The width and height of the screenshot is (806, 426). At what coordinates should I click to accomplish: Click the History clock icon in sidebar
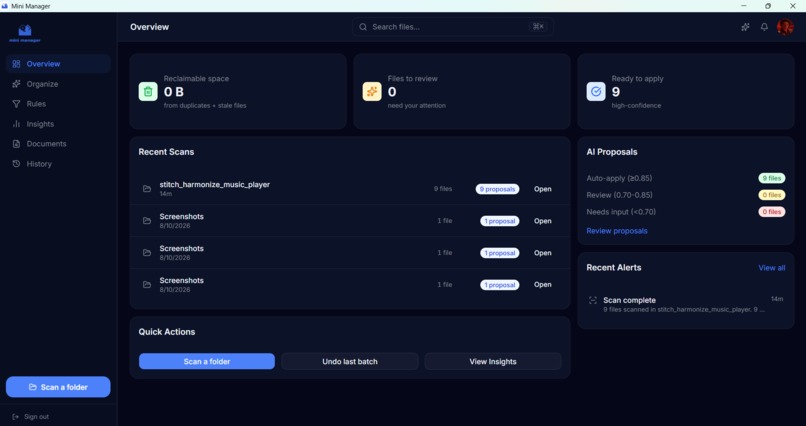[16, 164]
